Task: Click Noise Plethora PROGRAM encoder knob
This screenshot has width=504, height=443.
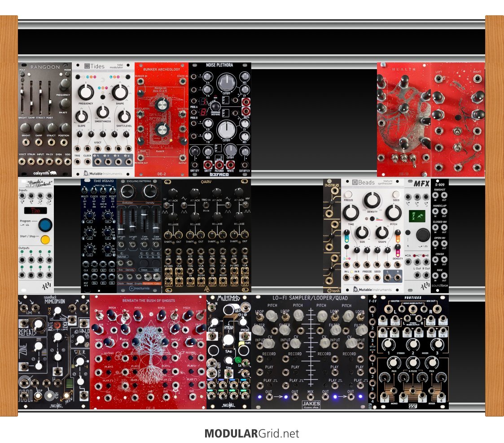Action: (215, 106)
